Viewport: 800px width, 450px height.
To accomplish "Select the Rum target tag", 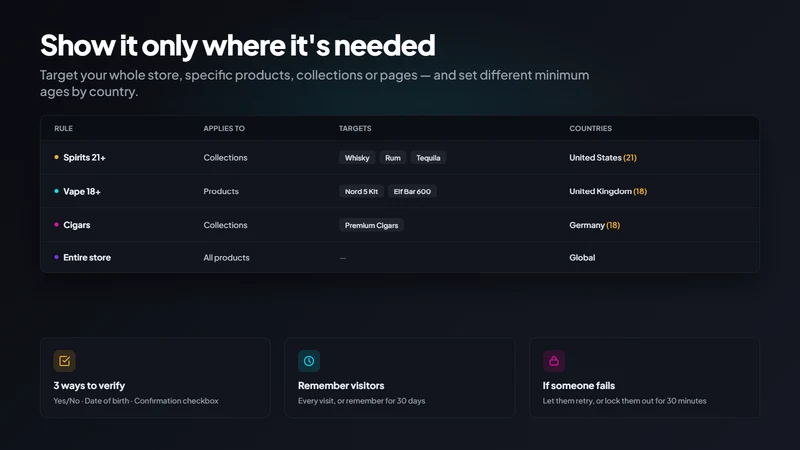I will point(393,158).
